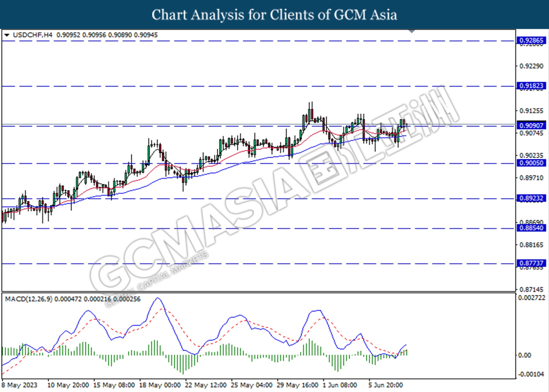Select the 5 Jun 20:00 time label

coord(386,385)
